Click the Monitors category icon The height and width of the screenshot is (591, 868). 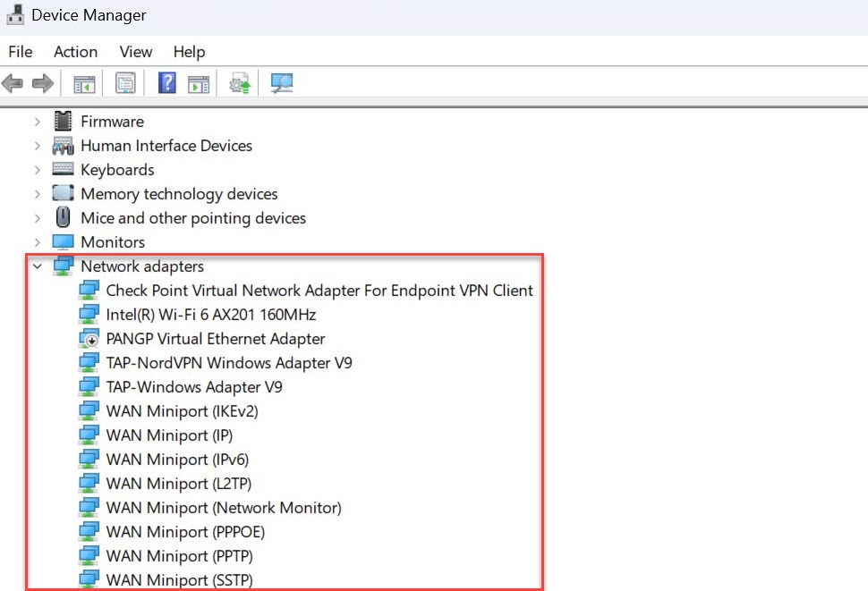point(63,242)
